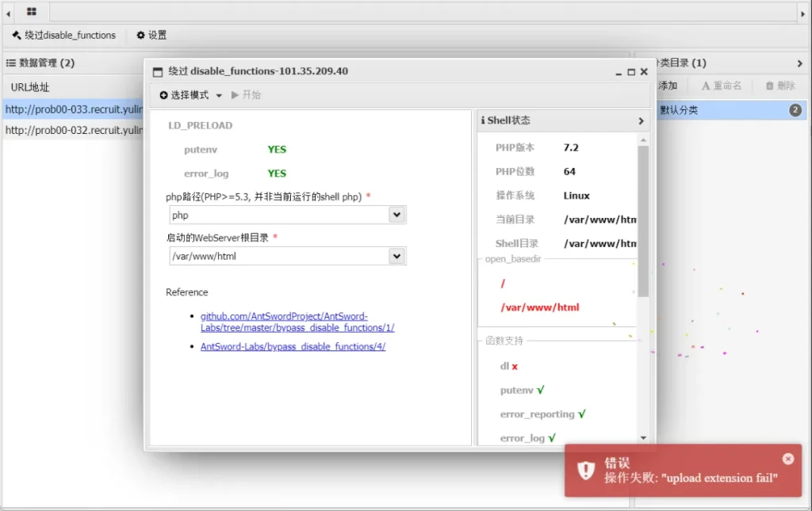Click the 删除 trash icon in 分类目录
Viewport: 812px width, 511px height.
[x=780, y=86]
